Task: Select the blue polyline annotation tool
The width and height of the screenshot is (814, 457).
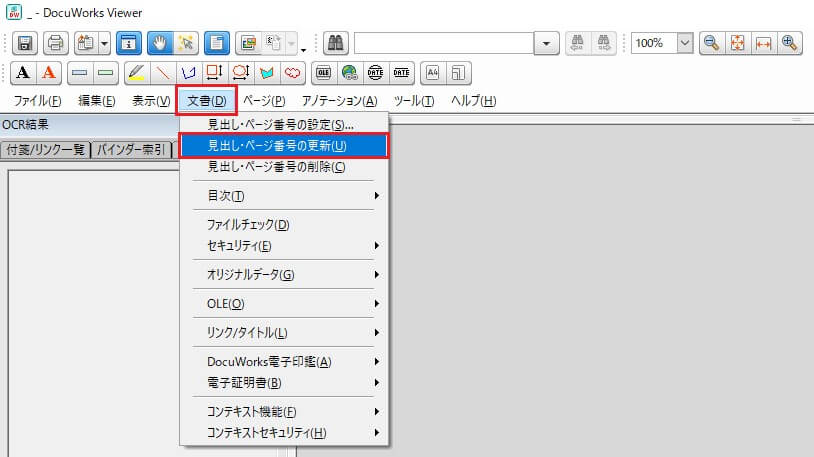Action: (x=188, y=73)
